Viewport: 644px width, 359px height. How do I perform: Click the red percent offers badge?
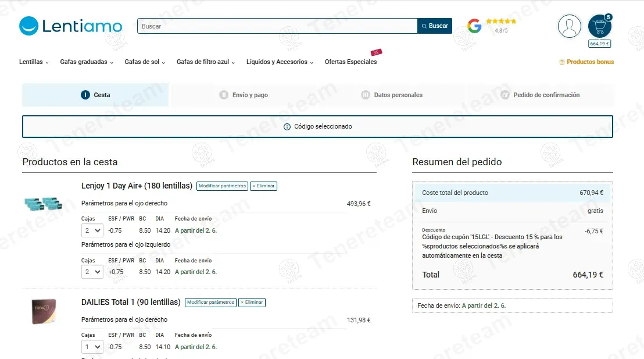click(376, 52)
